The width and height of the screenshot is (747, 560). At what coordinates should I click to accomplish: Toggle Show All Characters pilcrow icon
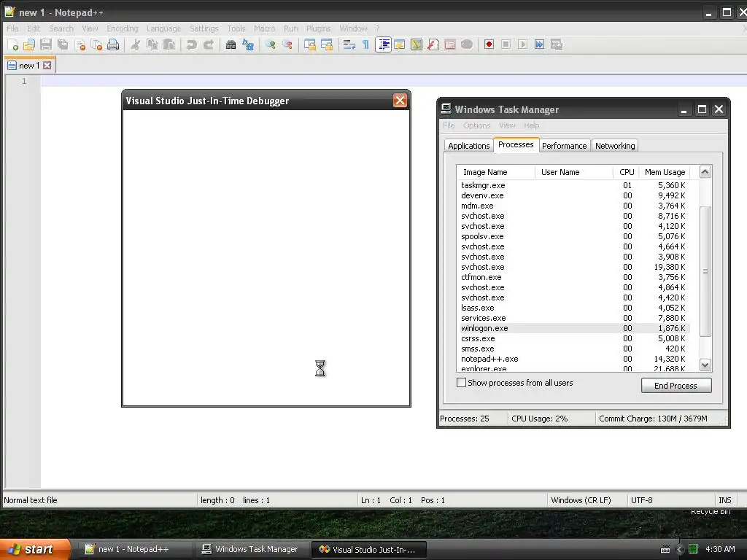(x=366, y=44)
